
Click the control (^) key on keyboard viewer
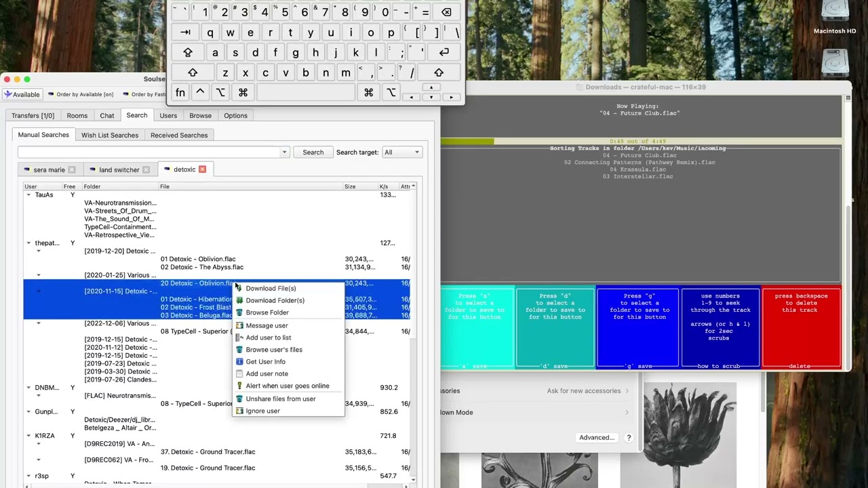[x=200, y=92]
